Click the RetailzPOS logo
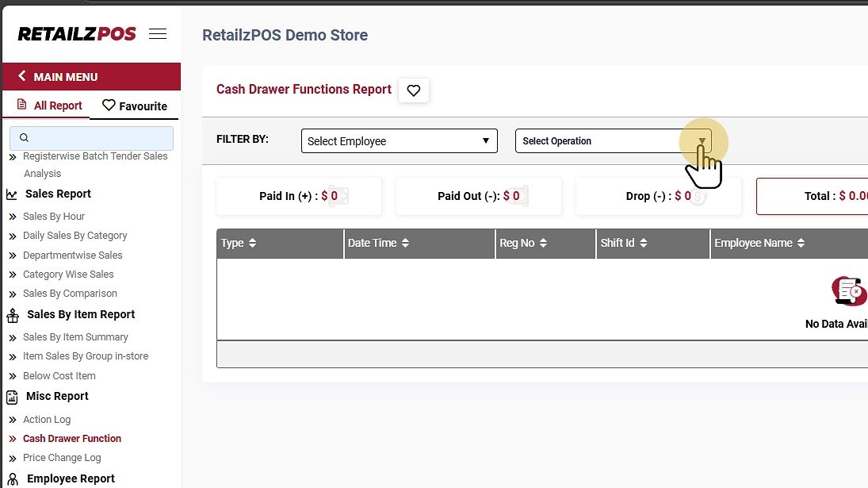 tap(77, 34)
